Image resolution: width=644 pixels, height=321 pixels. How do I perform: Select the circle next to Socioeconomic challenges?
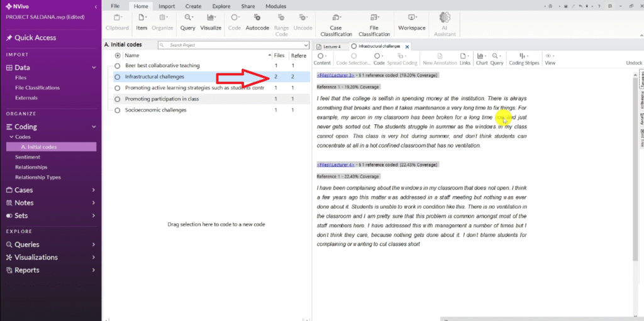(x=118, y=110)
